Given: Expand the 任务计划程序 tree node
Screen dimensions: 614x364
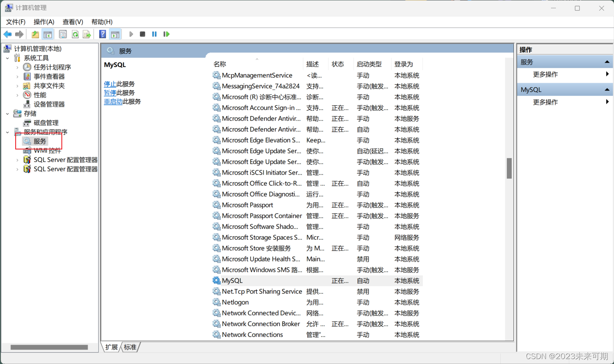Looking at the screenshot, I should [x=17, y=67].
